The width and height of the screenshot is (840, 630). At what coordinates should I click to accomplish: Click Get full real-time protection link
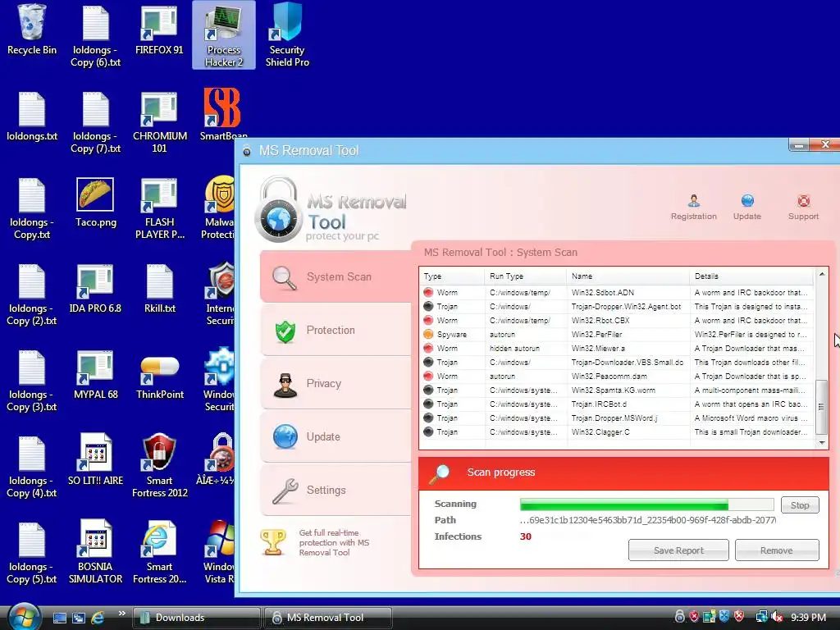coord(333,543)
